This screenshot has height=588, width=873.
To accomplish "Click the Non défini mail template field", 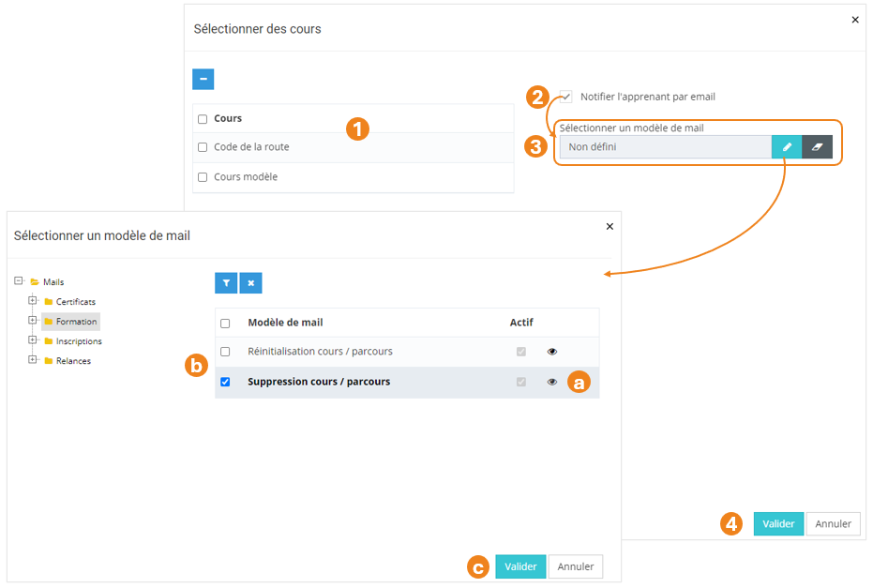I will click(x=665, y=147).
